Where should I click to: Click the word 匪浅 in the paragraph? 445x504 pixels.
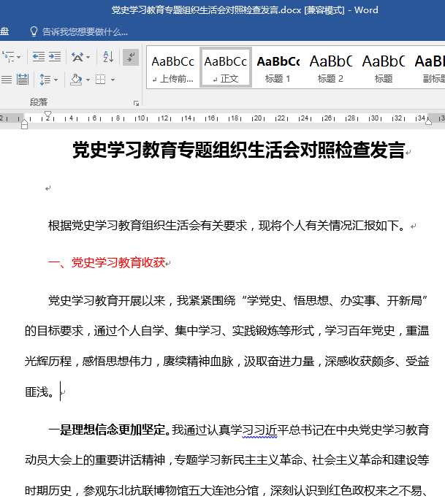pos(37,392)
